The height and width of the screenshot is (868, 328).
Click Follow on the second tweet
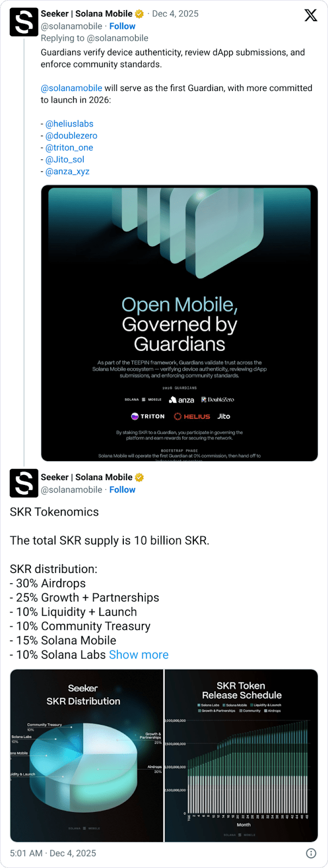click(122, 489)
